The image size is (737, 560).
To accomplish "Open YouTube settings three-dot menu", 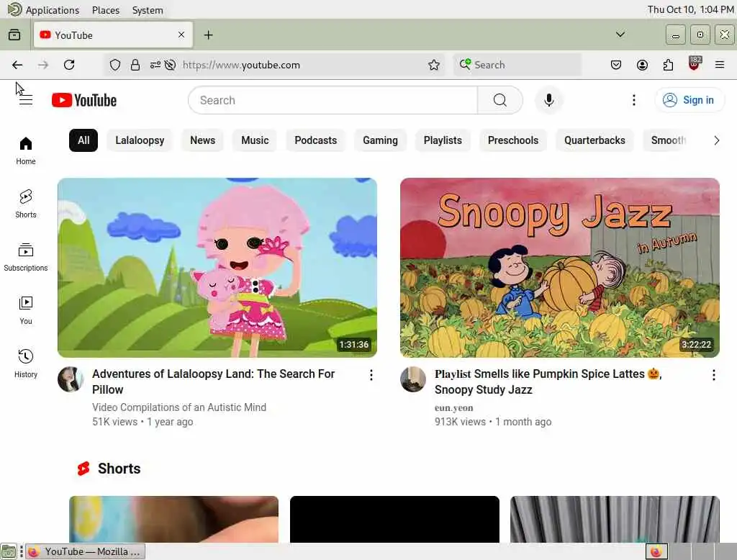I will (x=633, y=100).
